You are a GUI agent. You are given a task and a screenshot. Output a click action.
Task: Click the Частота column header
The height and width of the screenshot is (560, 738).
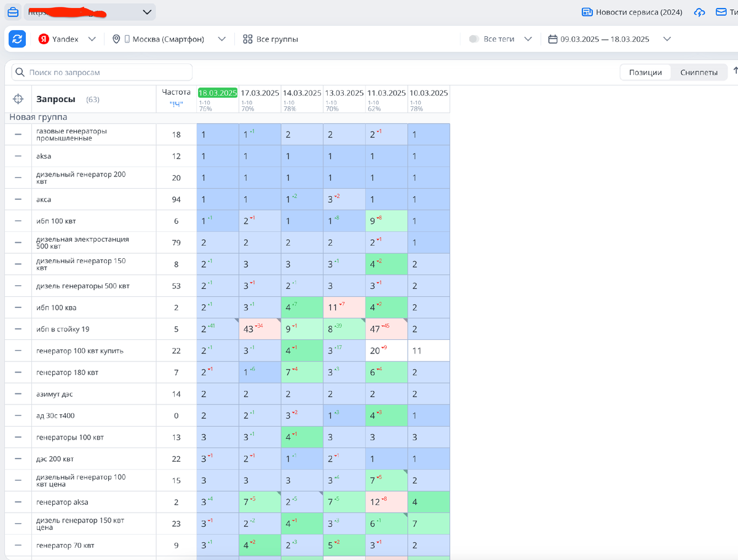[176, 92]
